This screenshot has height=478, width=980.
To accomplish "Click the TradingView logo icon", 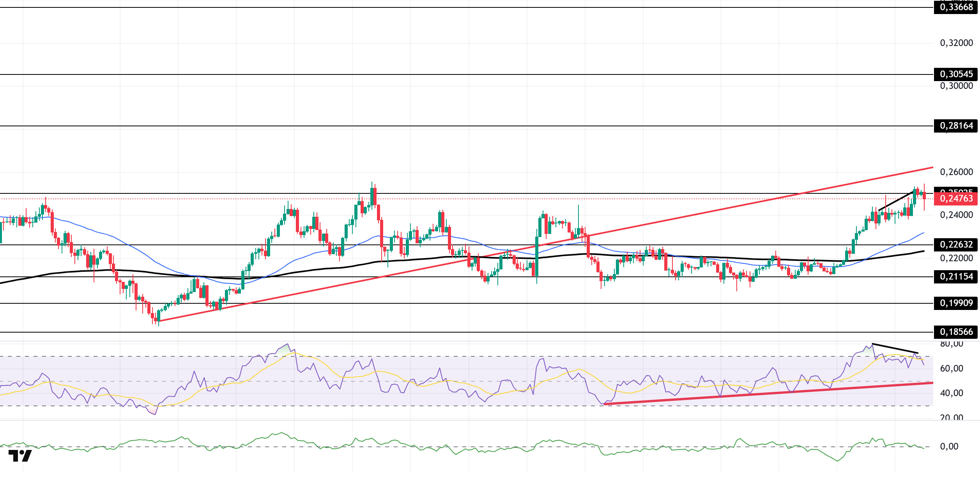I will pyautogui.click(x=20, y=456).
